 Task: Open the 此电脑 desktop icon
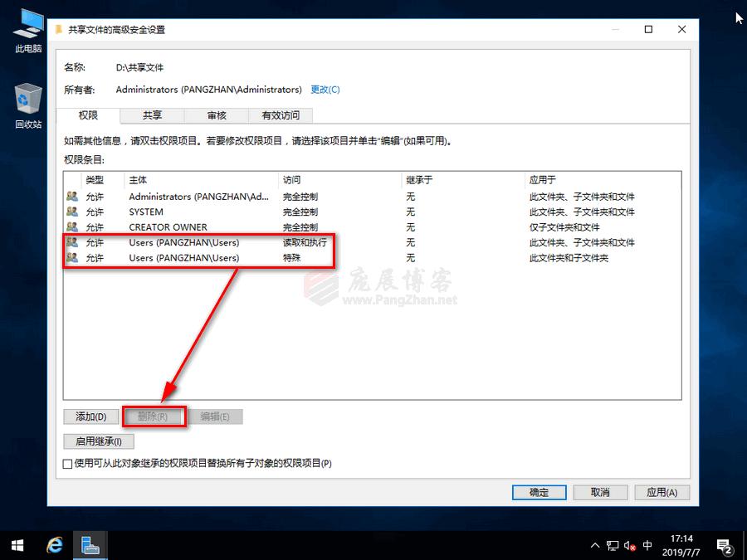27,25
